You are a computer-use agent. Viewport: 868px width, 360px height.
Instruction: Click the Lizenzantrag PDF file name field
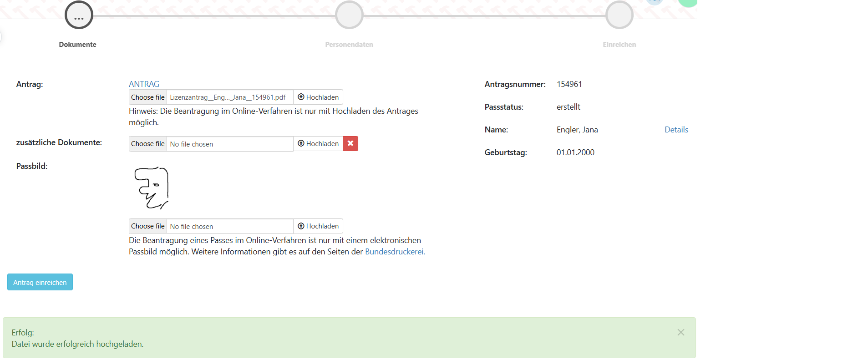[x=230, y=97]
